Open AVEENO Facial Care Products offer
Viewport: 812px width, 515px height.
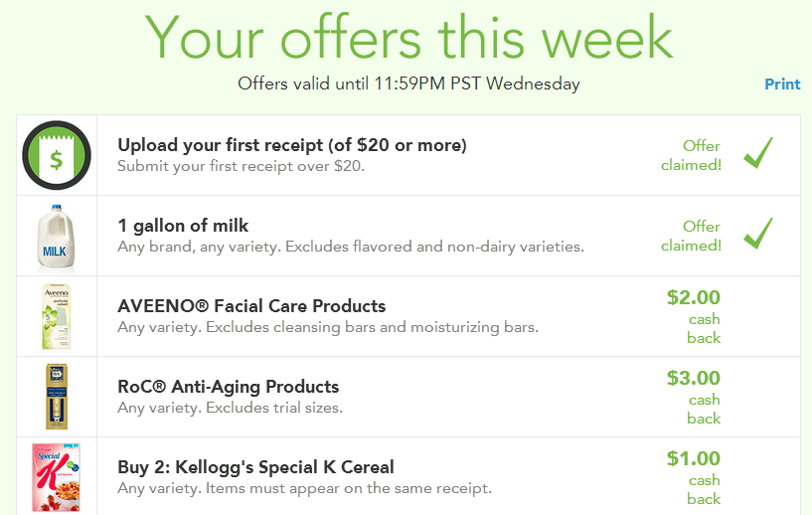251,306
